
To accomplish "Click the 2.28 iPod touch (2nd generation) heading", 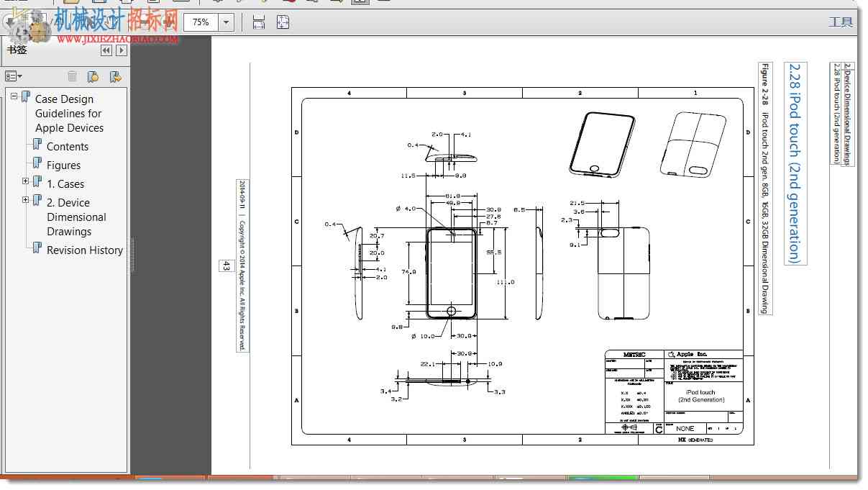I will click(x=795, y=163).
